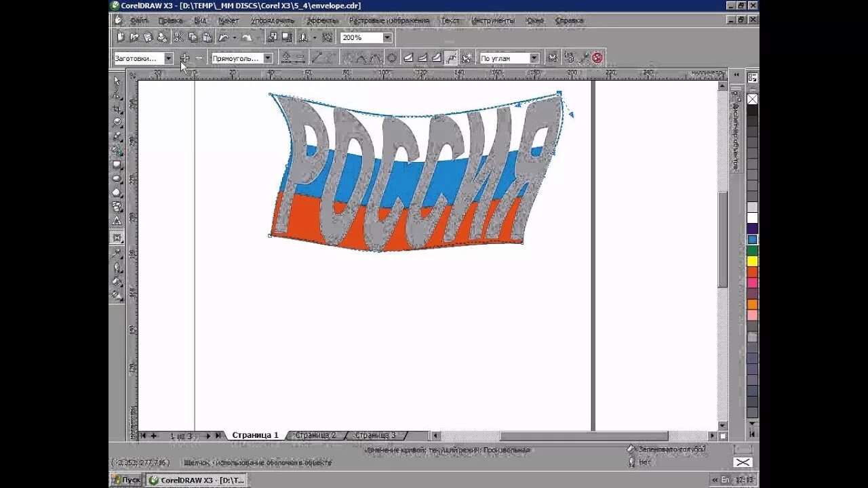Select the Outline pen tool

pyautogui.click(x=117, y=267)
